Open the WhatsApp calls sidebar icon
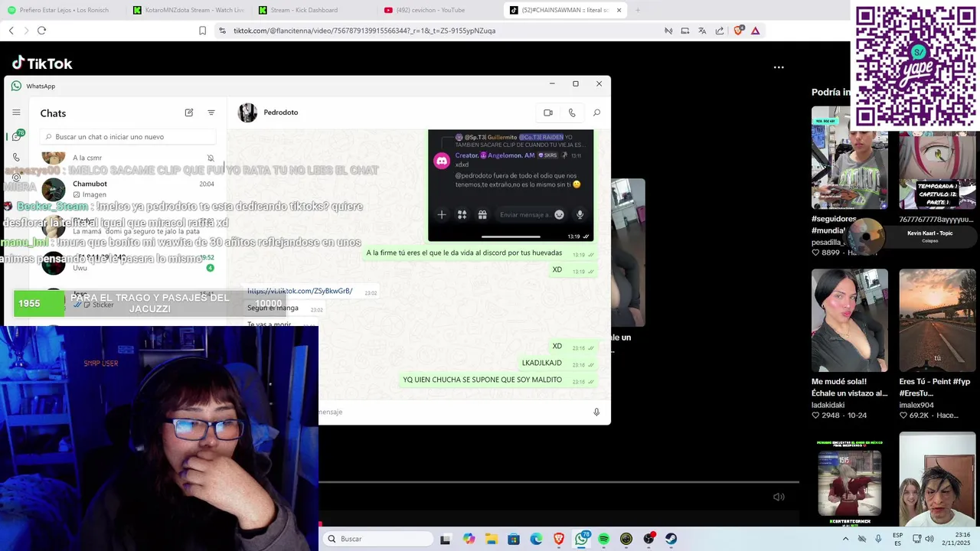The image size is (980, 551). pyautogui.click(x=16, y=157)
